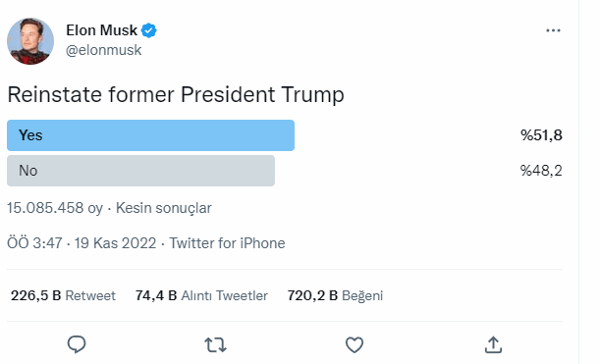Click the Elon Musk display name
The width and height of the screenshot is (600, 364).
pos(101,30)
